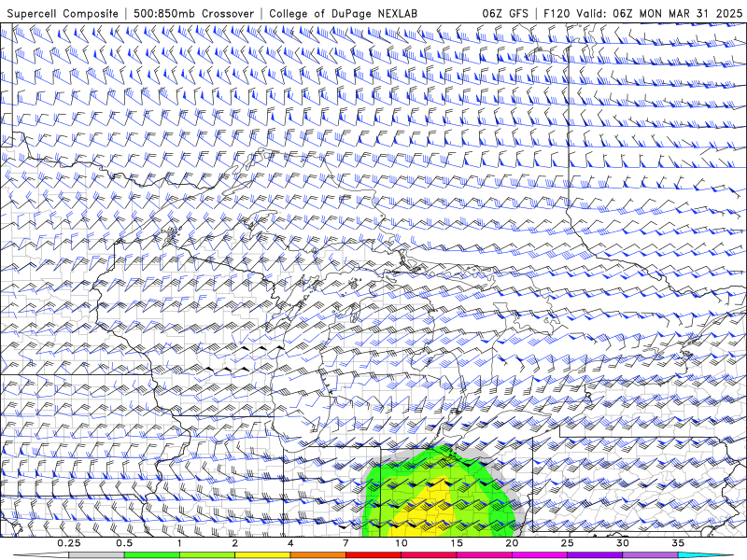Viewport: 747px width, 560px height.
Task: Click the legend value 20
Action: coord(512,543)
